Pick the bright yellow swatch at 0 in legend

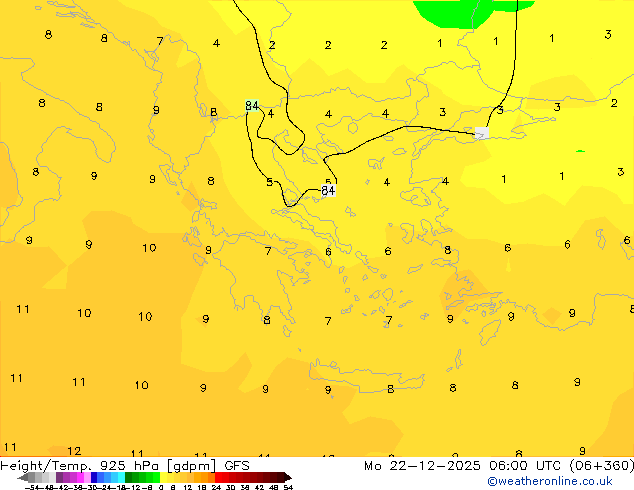point(163,477)
